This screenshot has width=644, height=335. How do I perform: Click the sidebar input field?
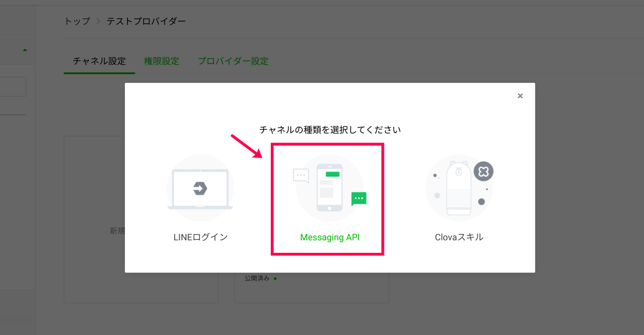pos(13,87)
